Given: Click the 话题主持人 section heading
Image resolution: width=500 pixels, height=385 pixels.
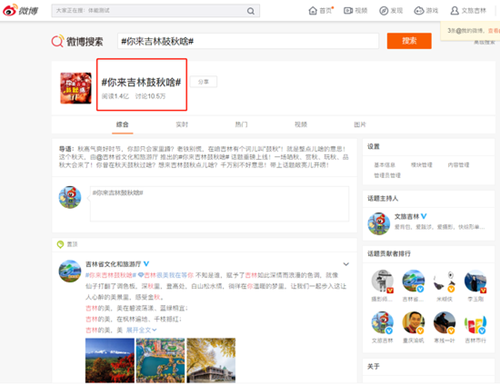Looking at the screenshot, I should (383, 198).
